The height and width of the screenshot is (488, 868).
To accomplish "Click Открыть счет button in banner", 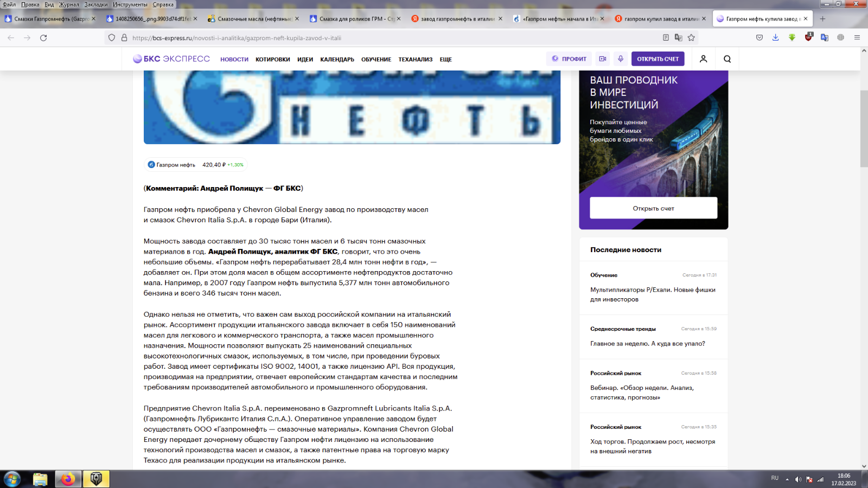I will [x=653, y=208].
